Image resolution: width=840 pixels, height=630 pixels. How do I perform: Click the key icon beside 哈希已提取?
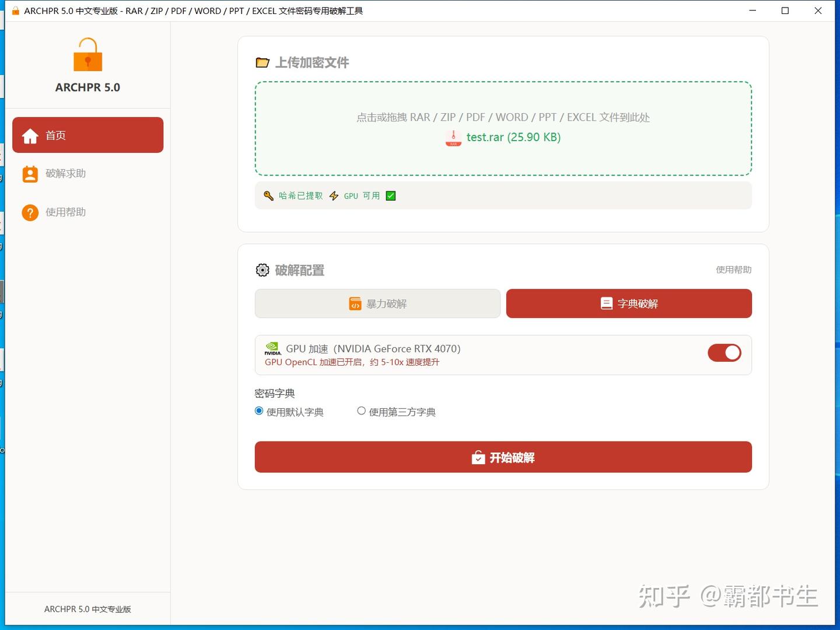click(268, 196)
